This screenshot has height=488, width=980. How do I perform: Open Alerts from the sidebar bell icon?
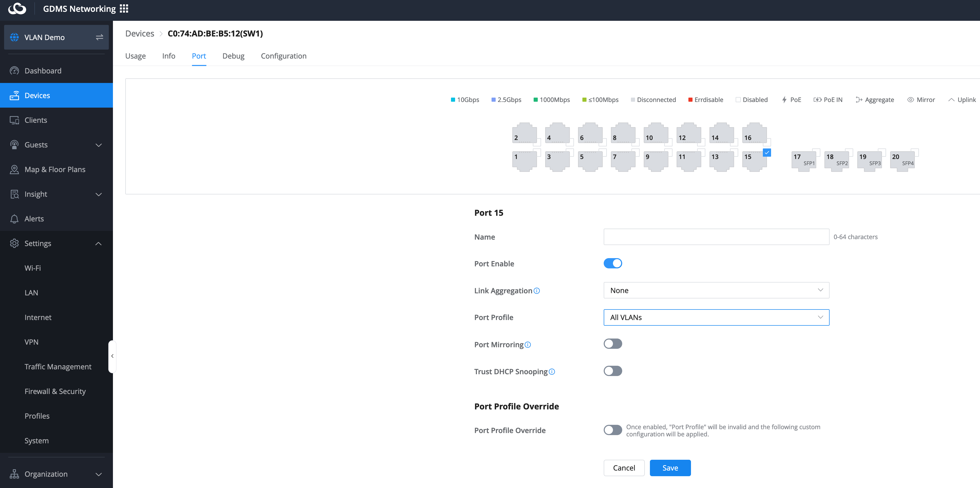pos(14,219)
